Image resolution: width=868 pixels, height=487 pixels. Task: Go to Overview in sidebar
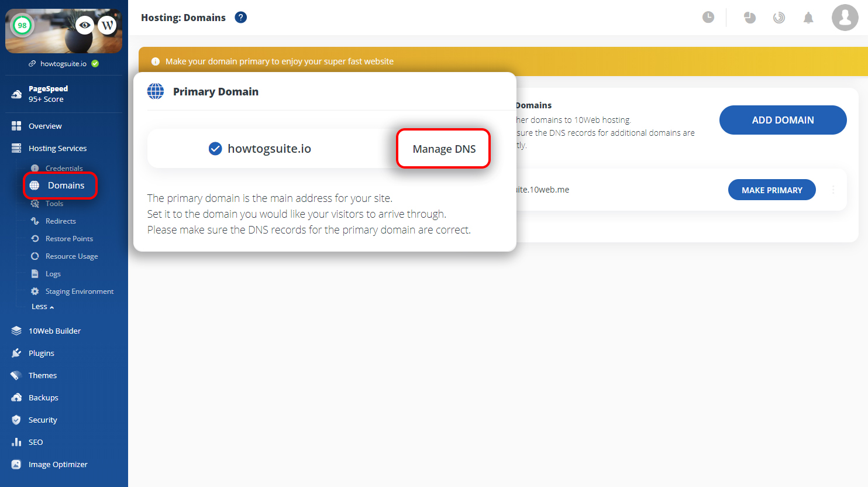45,126
